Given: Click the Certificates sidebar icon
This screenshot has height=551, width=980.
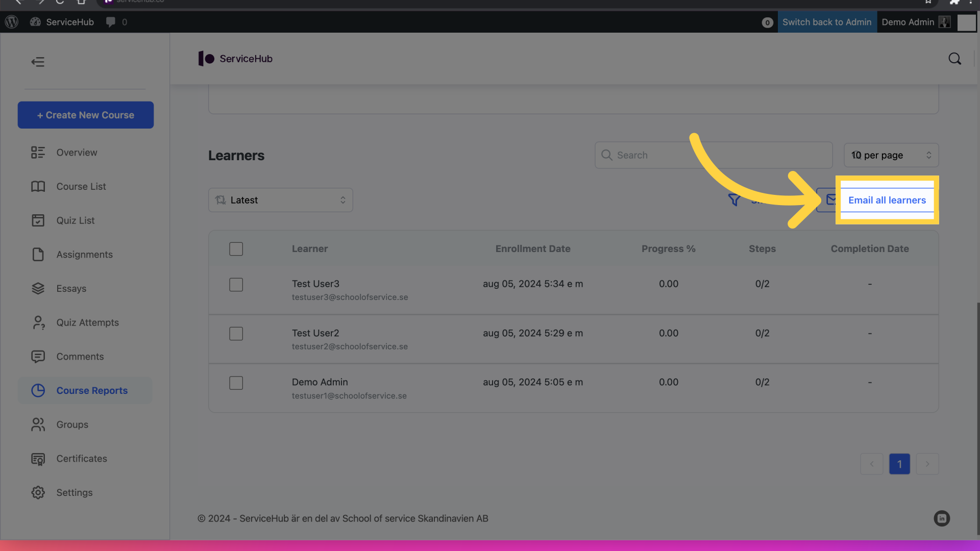Looking at the screenshot, I should [x=38, y=459].
